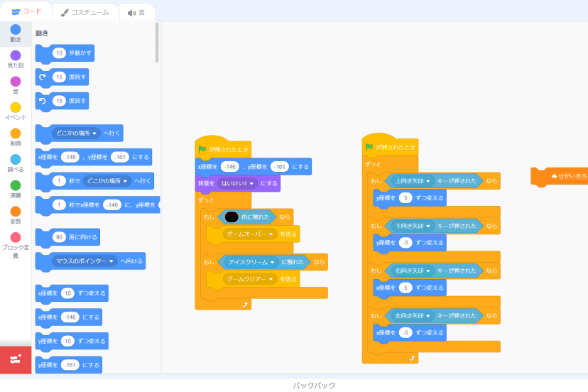588x392 pixels.
Task: Select the 調べる (Sensing) category circle
Action: pos(16,159)
